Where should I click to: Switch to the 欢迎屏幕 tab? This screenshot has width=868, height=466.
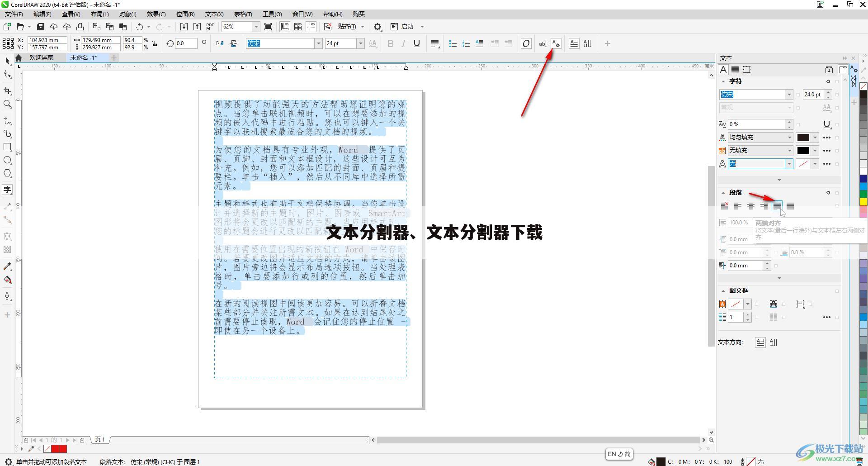click(x=42, y=57)
